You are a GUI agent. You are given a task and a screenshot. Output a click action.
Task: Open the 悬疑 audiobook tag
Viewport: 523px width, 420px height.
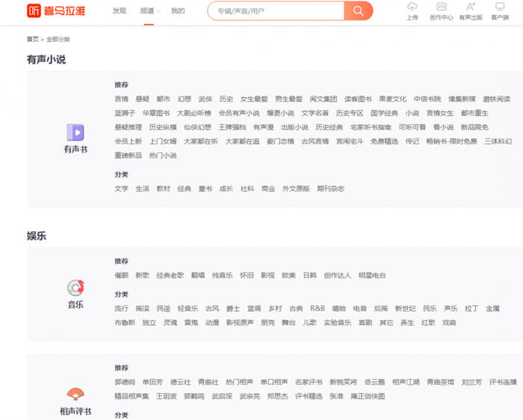[x=142, y=99]
